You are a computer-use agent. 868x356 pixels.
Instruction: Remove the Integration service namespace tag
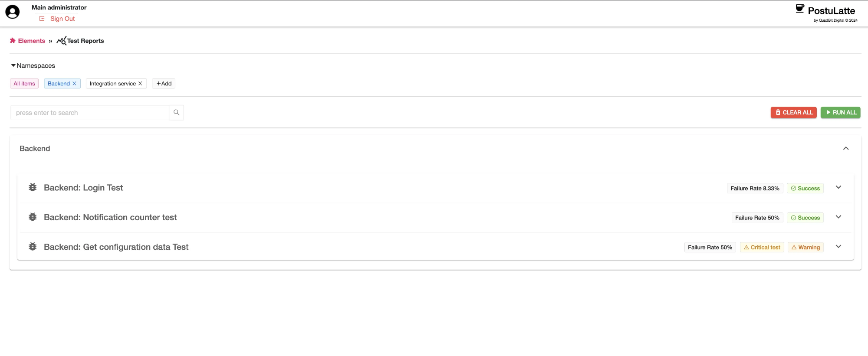pos(140,84)
